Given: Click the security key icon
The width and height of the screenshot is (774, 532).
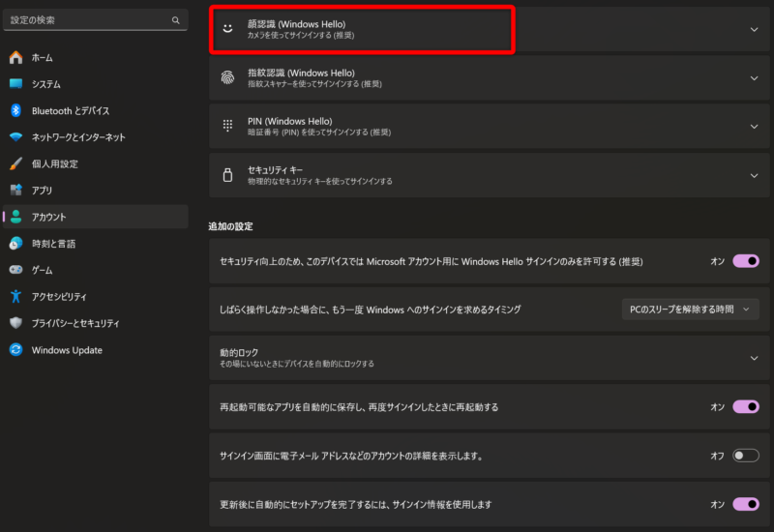Looking at the screenshot, I should point(227,175).
